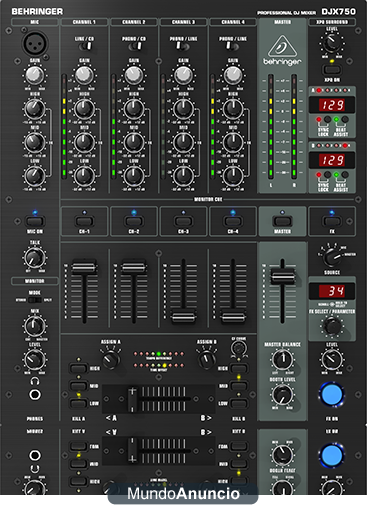Click the crossfader handle

tap(132, 399)
